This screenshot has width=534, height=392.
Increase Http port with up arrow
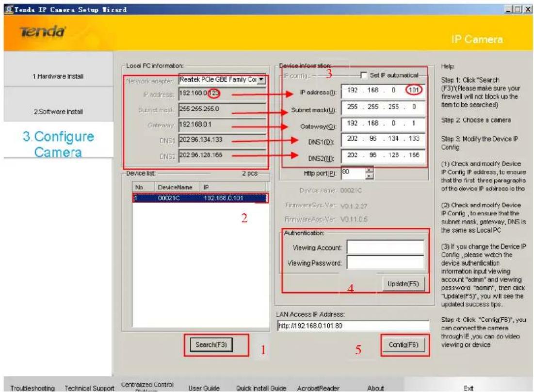click(370, 170)
